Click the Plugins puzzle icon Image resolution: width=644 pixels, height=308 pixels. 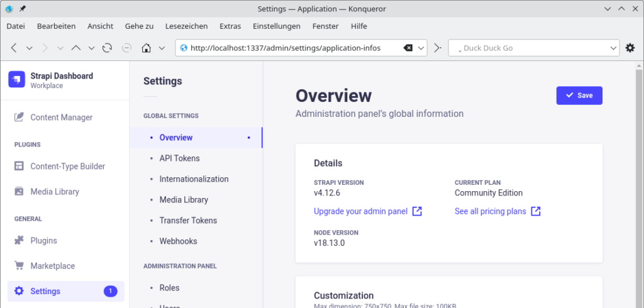(x=19, y=240)
